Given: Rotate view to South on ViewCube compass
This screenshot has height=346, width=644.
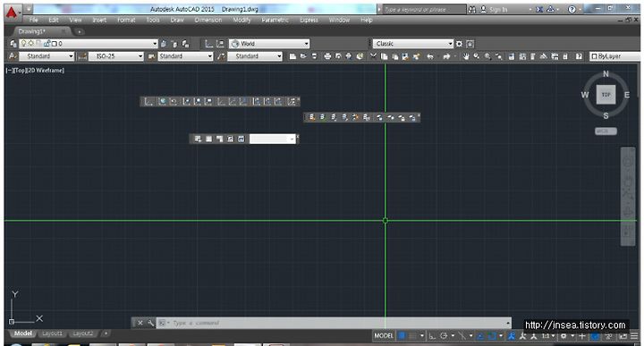Looking at the screenshot, I should (606, 115).
